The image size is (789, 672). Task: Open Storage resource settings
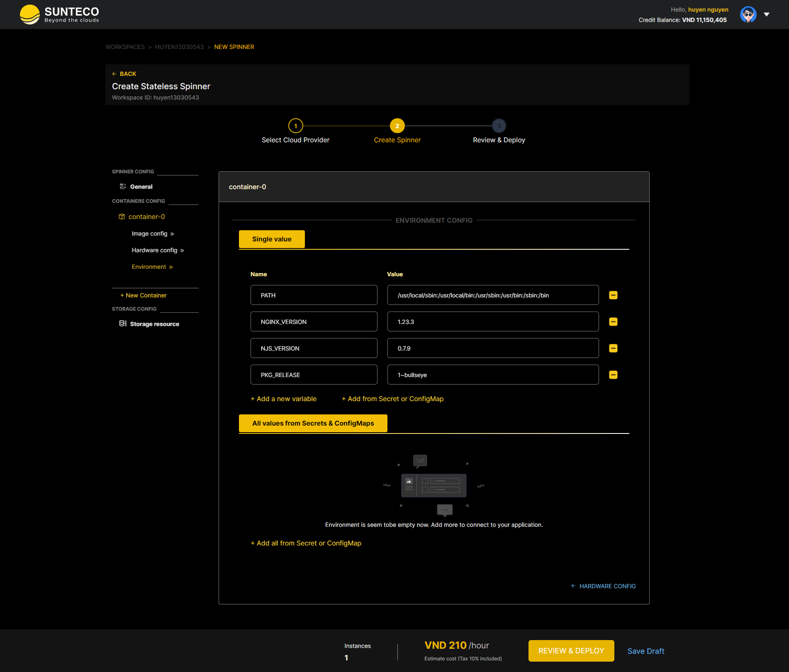click(x=154, y=324)
